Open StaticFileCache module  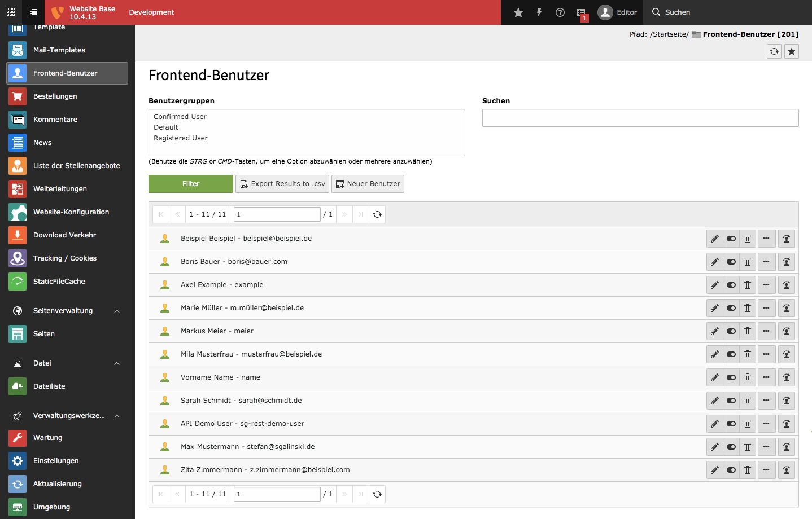pyautogui.click(x=67, y=282)
